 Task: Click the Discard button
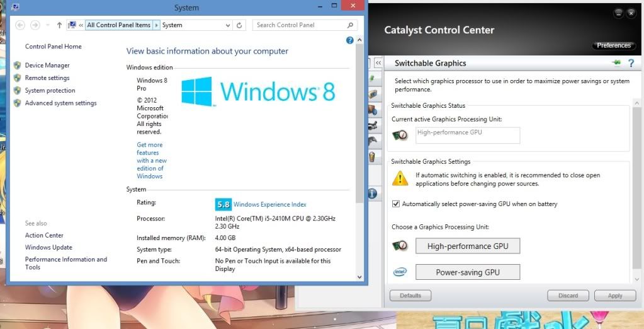coord(568,296)
